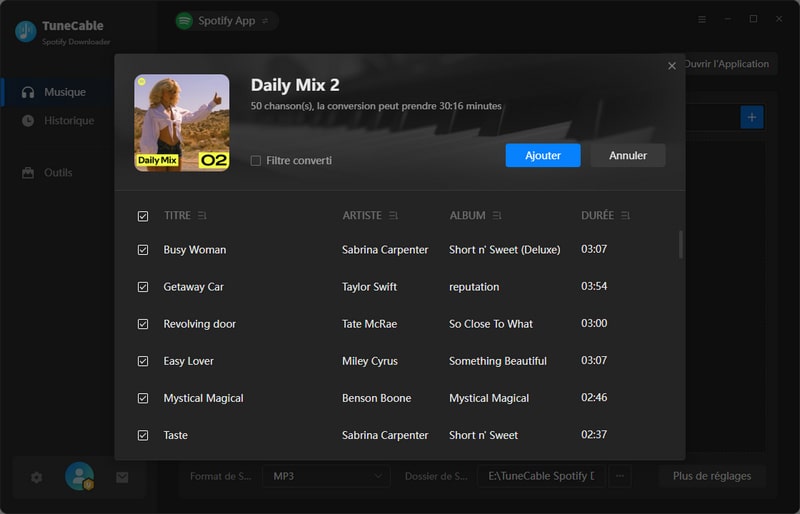The width and height of the screenshot is (800, 514).
Task: Switch source via Spotify App selector
Action: (x=226, y=20)
